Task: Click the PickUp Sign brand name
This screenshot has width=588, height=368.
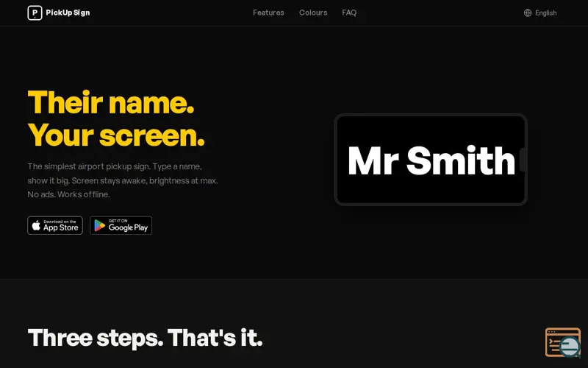Action: point(68,13)
